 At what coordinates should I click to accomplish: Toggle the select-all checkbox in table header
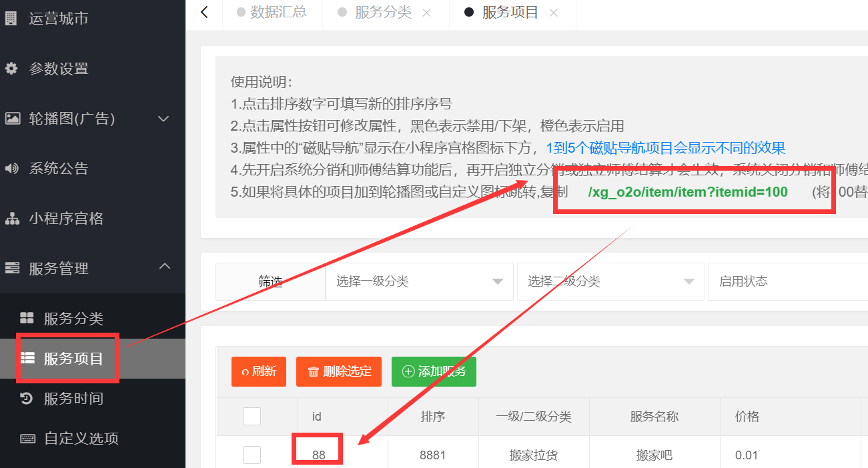[x=252, y=417]
